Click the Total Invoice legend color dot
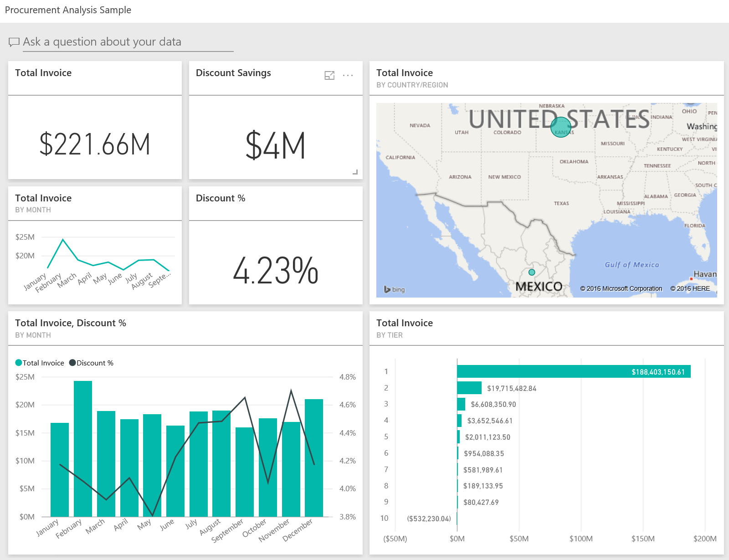729x560 pixels. (18, 363)
